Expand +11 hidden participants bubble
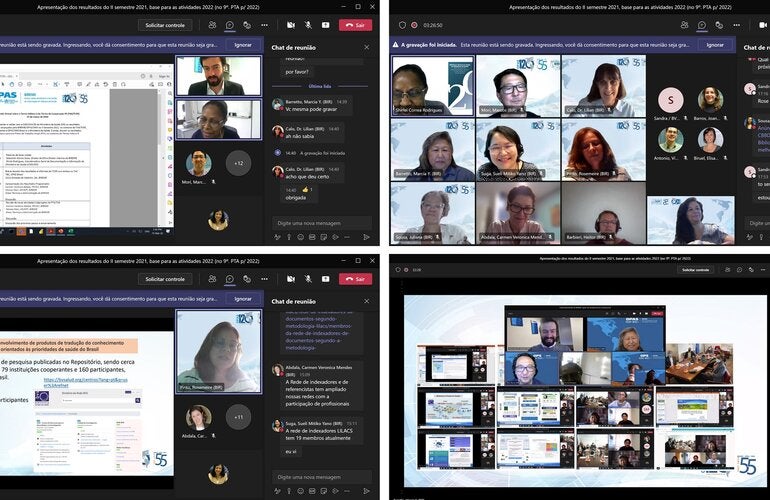The image size is (770, 500). [x=238, y=416]
